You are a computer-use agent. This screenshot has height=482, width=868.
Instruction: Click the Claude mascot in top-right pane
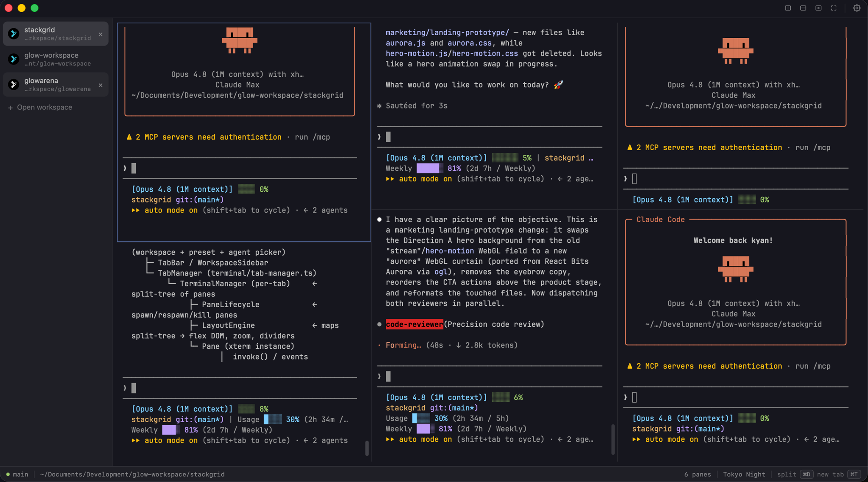pyautogui.click(x=736, y=51)
